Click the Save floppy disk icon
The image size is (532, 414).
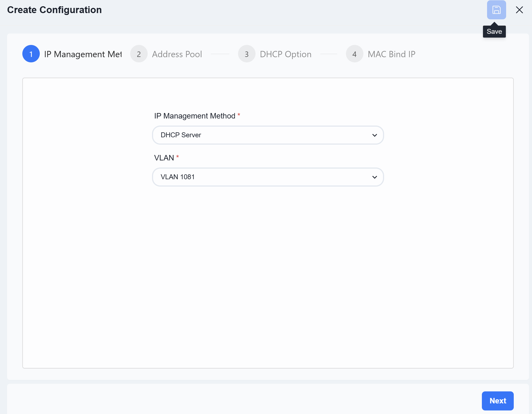click(496, 10)
